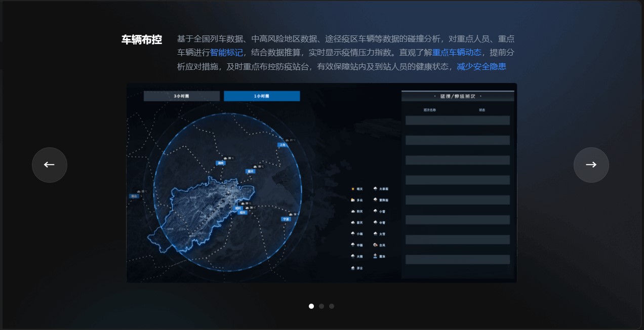Select the second carousel pagination dot
The width and height of the screenshot is (644, 330).
click(x=321, y=306)
